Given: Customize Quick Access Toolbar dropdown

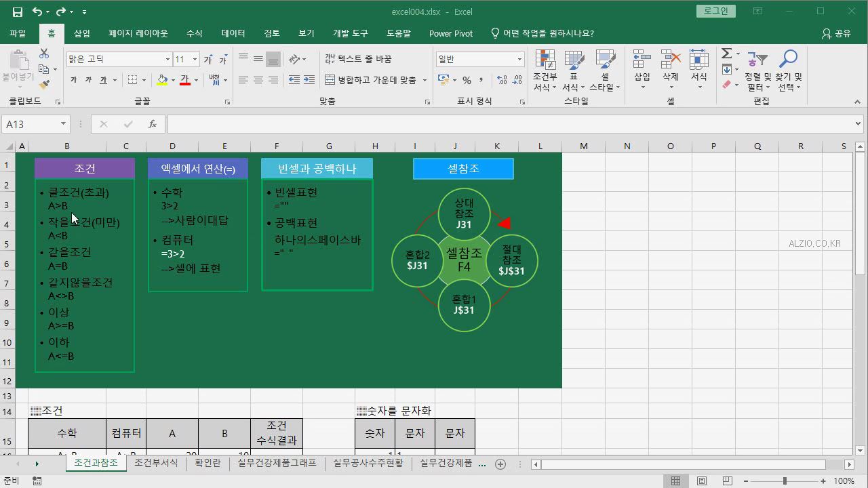Looking at the screenshot, I should [84, 12].
